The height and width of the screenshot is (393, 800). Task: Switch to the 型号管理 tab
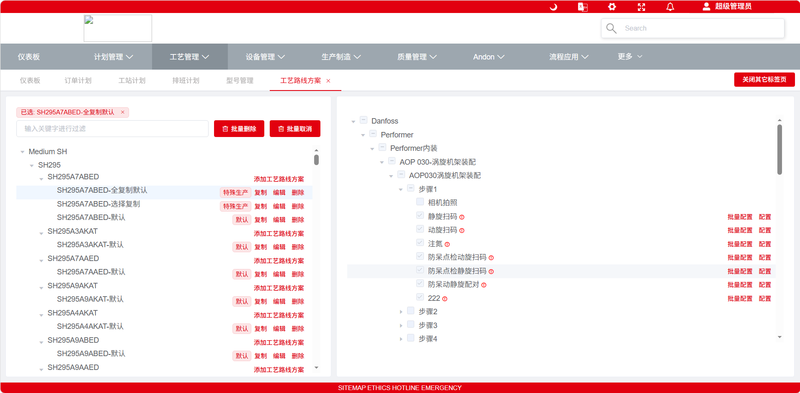pyautogui.click(x=240, y=81)
